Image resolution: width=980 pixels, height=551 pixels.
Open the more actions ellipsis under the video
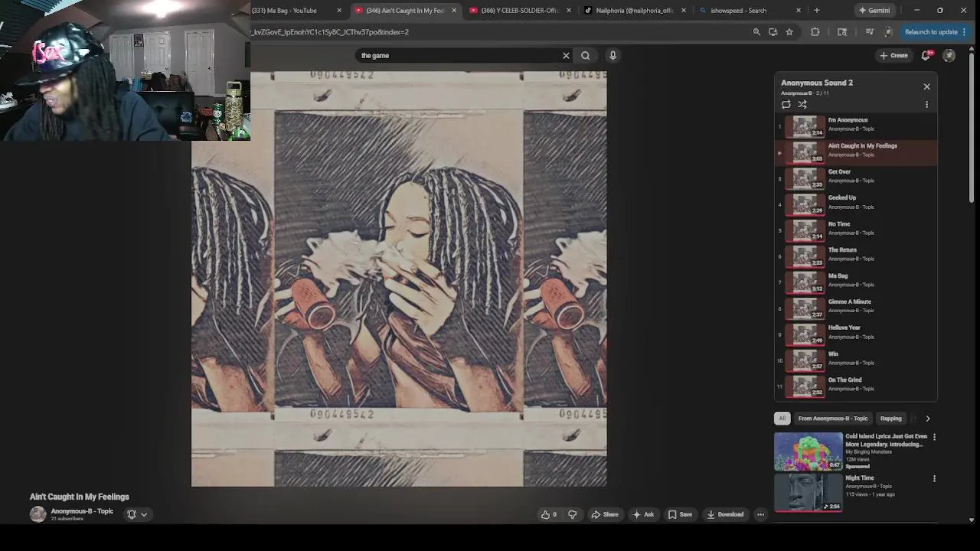[760, 514]
